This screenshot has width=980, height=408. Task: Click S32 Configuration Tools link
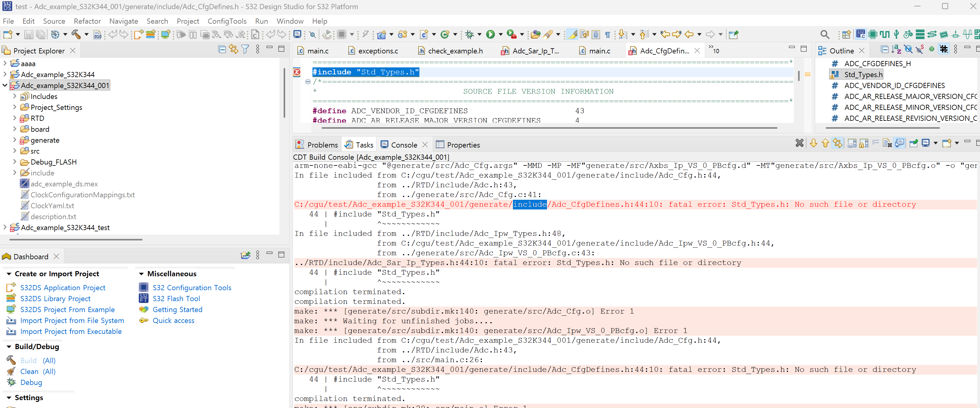pos(192,287)
